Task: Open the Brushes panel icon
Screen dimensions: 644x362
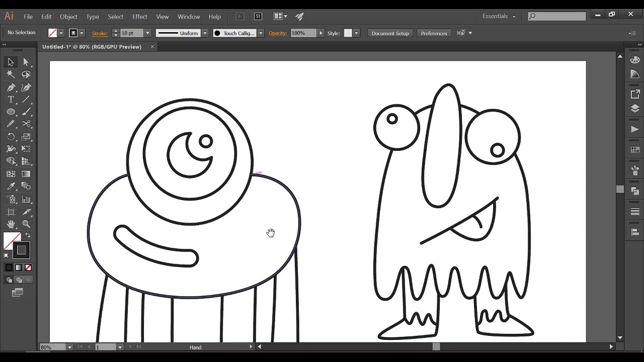Action: [635, 170]
